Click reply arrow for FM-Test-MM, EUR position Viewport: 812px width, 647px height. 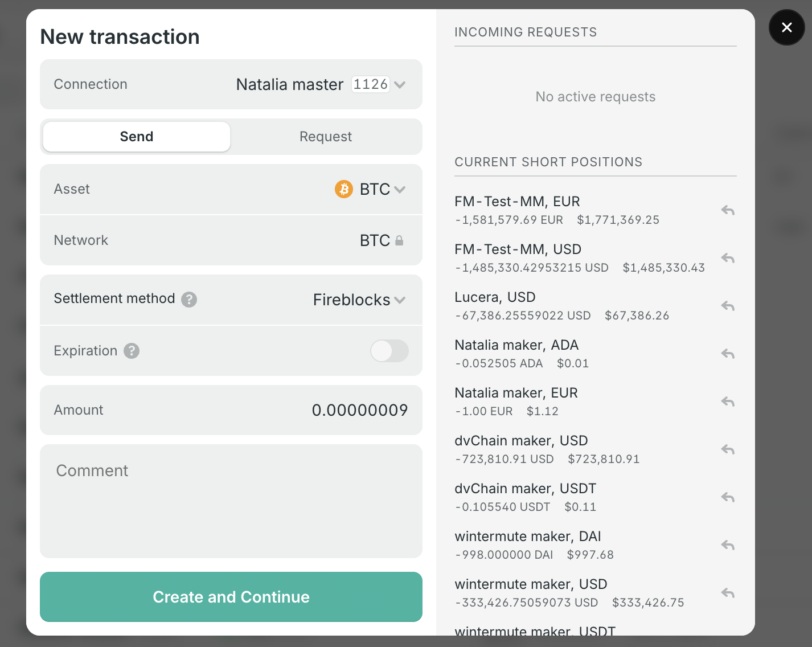[728, 211]
